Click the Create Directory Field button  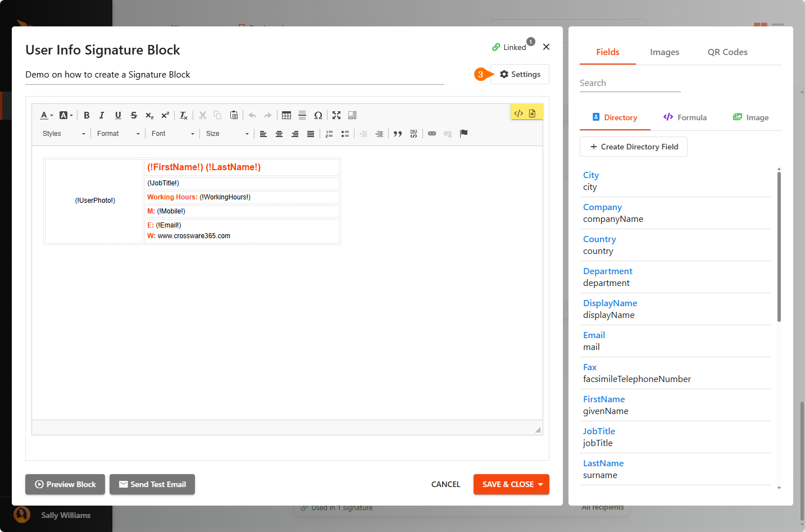click(x=634, y=147)
